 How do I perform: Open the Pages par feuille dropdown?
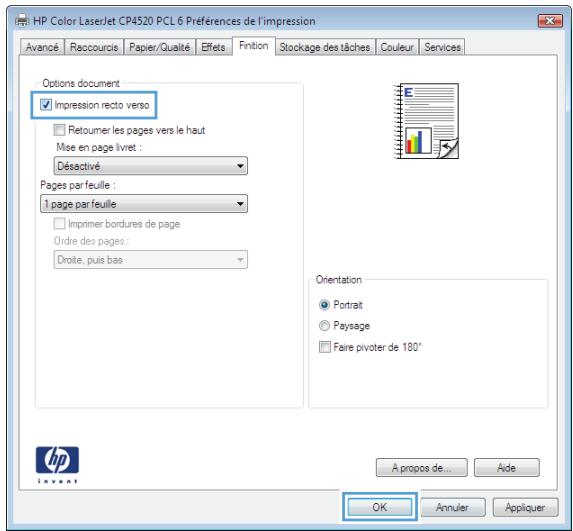144,204
